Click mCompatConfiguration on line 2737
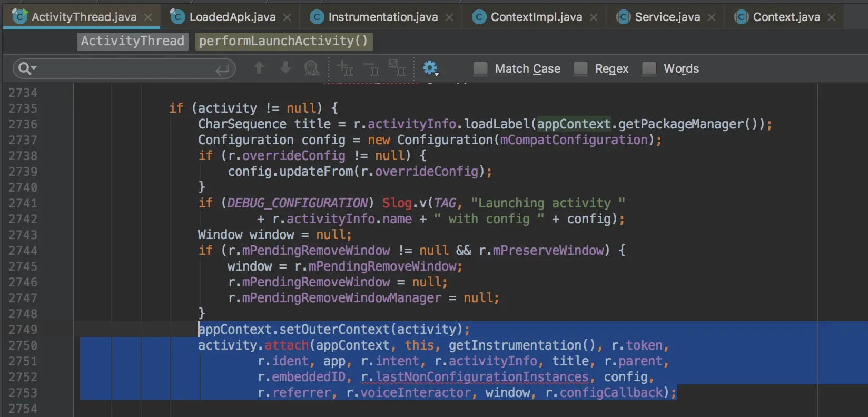Image resolution: width=868 pixels, height=417 pixels. [574, 140]
